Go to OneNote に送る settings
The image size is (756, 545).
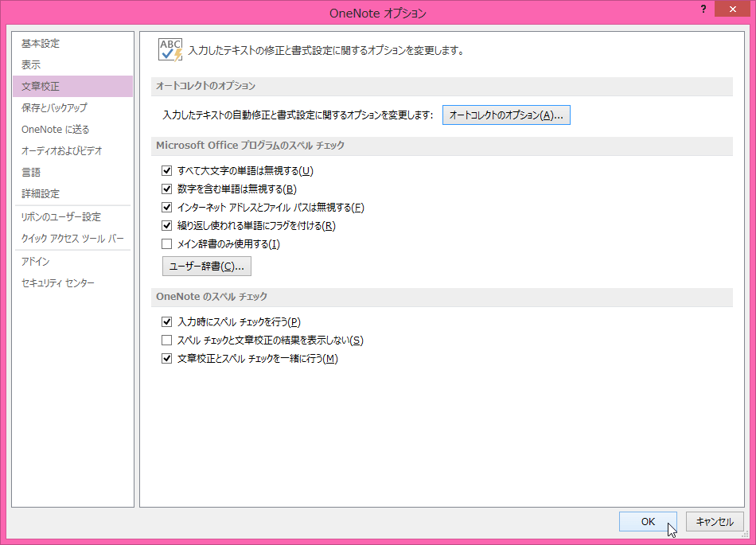tap(72, 129)
